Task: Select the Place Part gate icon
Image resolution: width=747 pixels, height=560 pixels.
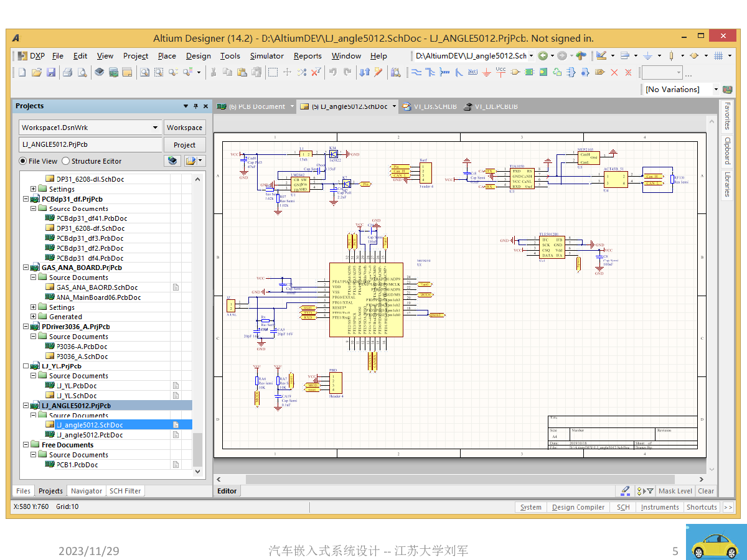Action: 515,72
